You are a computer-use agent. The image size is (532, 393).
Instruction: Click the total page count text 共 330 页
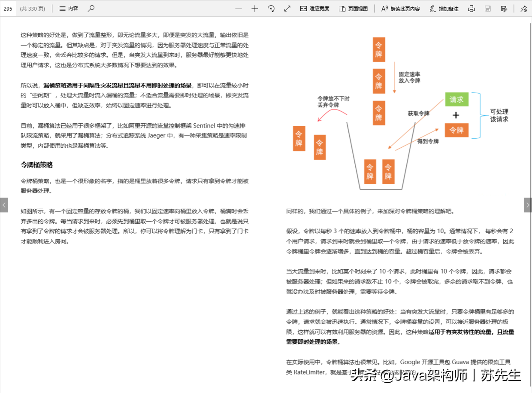33,9
